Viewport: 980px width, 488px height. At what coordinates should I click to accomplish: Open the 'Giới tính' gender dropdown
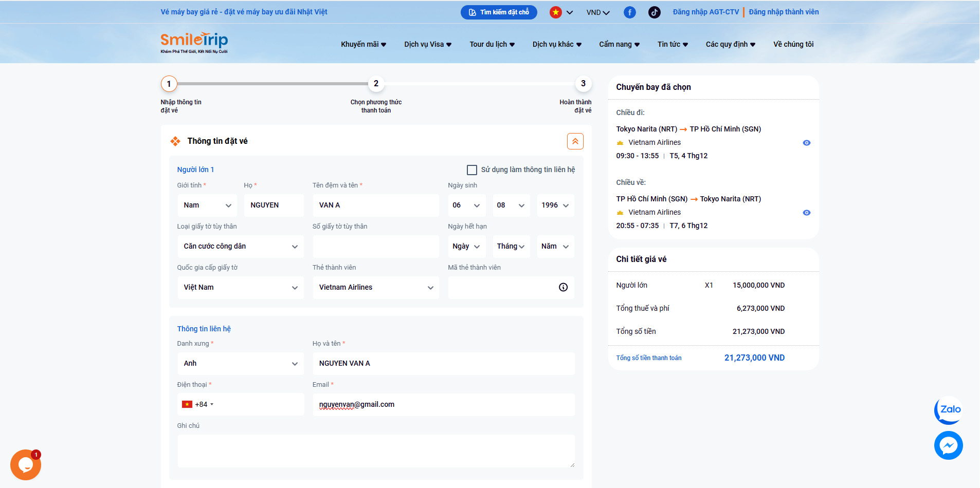click(207, 205)
